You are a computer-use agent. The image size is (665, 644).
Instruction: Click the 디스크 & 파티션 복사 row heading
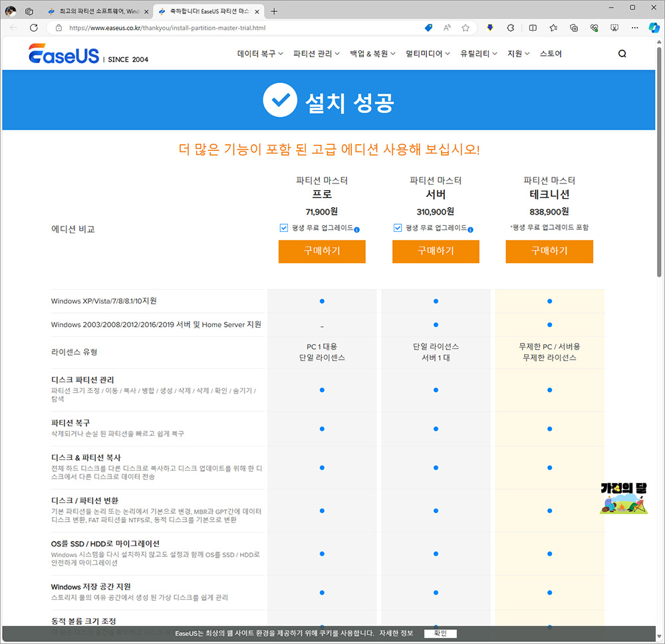click(86, 458)
